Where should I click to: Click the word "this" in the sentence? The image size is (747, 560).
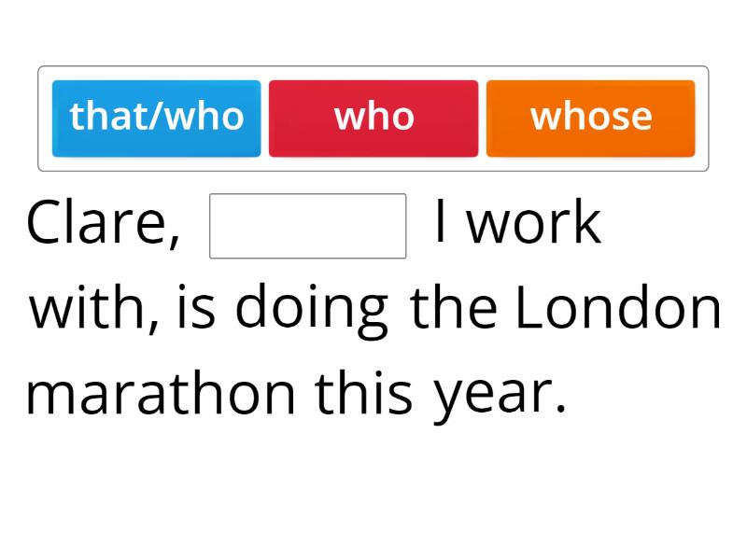[x=363, y=393]
